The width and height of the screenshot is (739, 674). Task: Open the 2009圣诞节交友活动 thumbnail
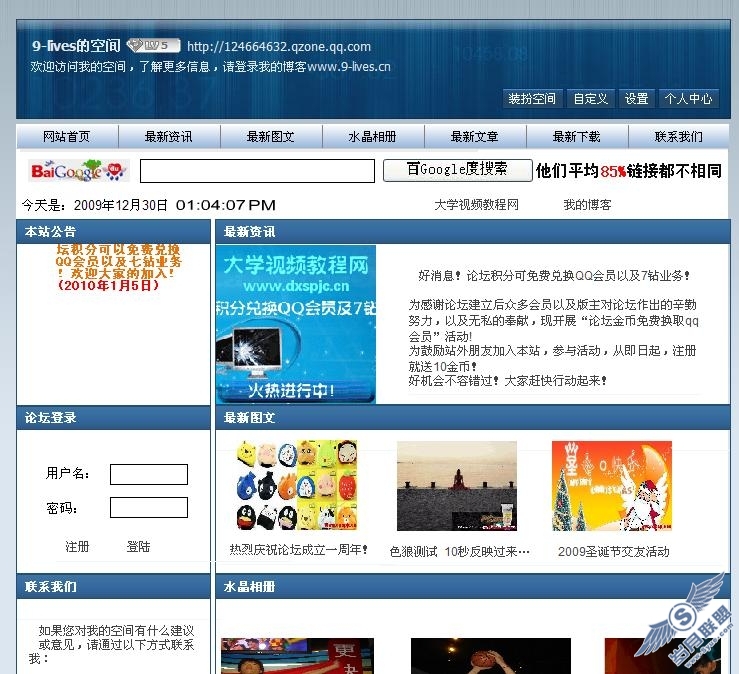(612, 486)
